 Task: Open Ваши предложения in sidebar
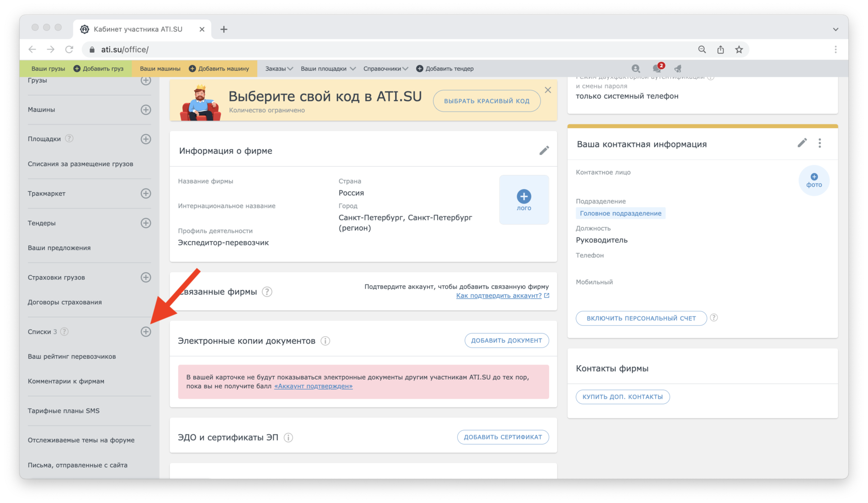click(x=59, y=248)
